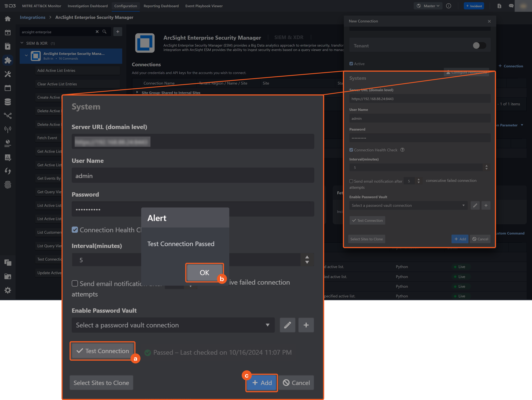The width and height of the screenshot is (532, 400).
Task: Open the fingerprint sidebar icon
Action: click(8, 185)
